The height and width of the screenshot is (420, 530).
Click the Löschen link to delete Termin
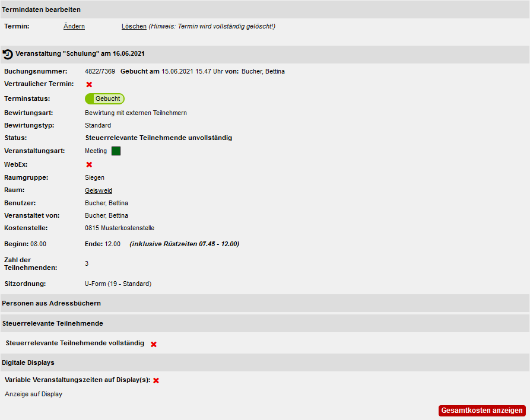click(x=134, y=26)
